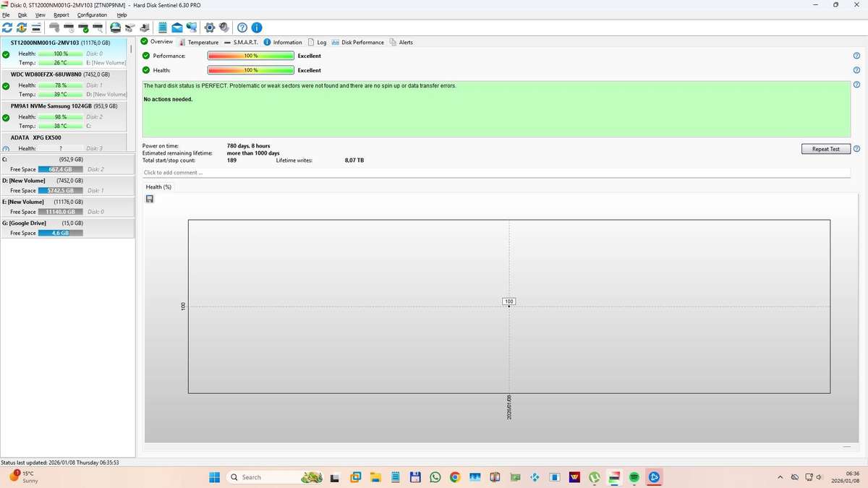Click the add comment input field
The width and height of the screenshot is (868, 488).
495,173
